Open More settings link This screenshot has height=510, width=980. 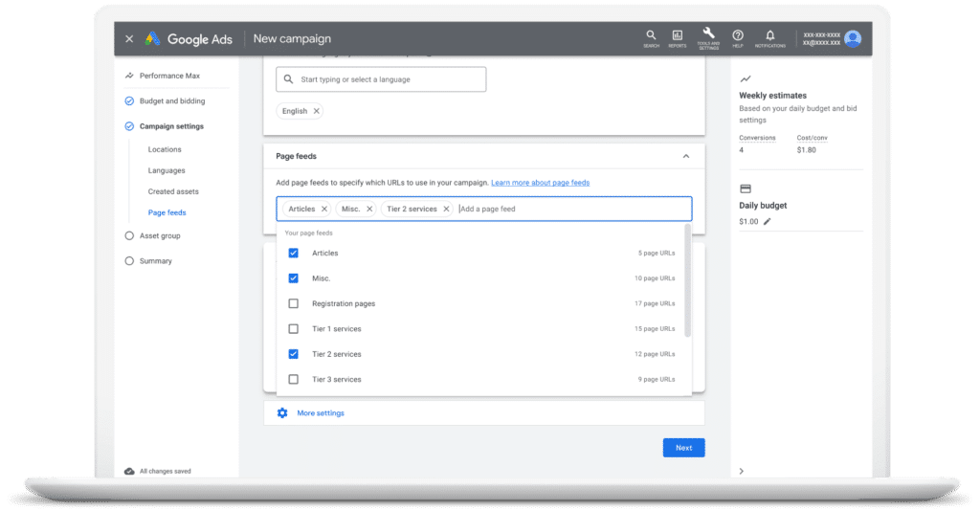(321, 413)
